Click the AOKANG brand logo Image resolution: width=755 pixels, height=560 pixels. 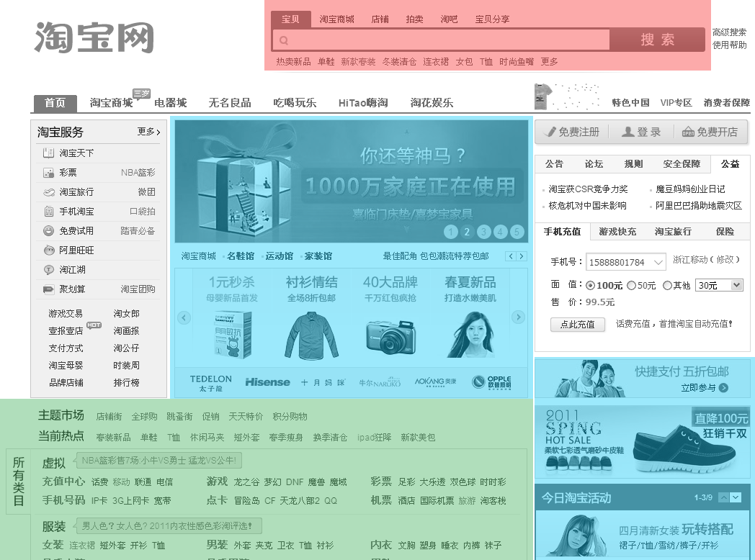(x=435, y=382)
